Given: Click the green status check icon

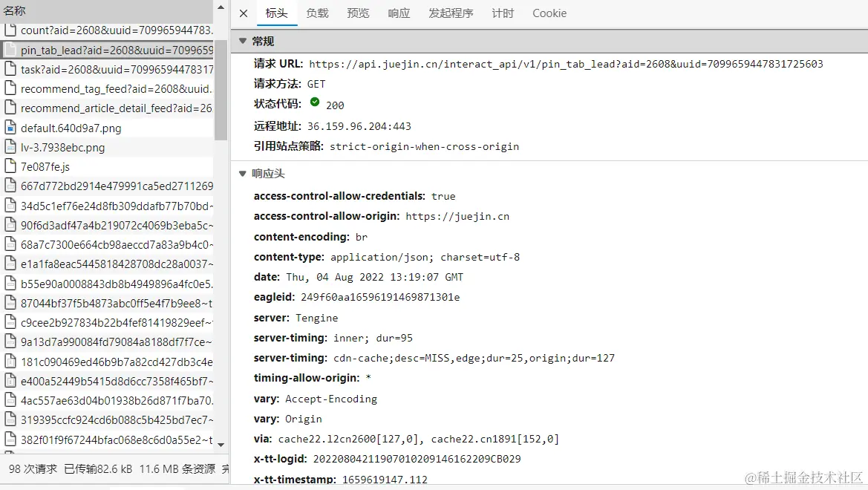Looking at the screenshot, I should (315, 102).
